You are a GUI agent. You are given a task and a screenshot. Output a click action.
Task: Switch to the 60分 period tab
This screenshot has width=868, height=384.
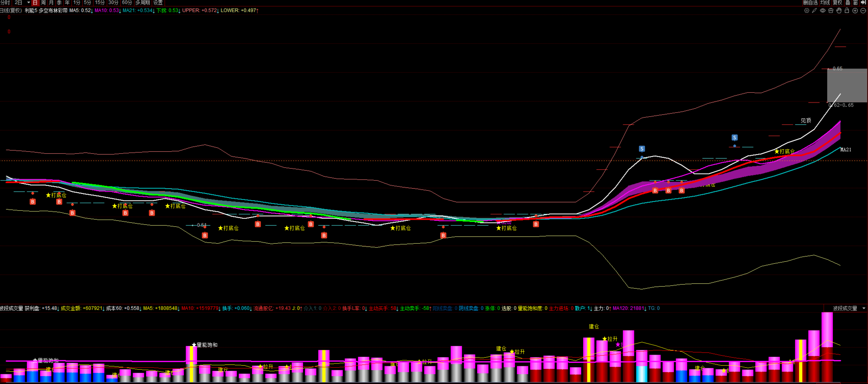pos(127,3)
